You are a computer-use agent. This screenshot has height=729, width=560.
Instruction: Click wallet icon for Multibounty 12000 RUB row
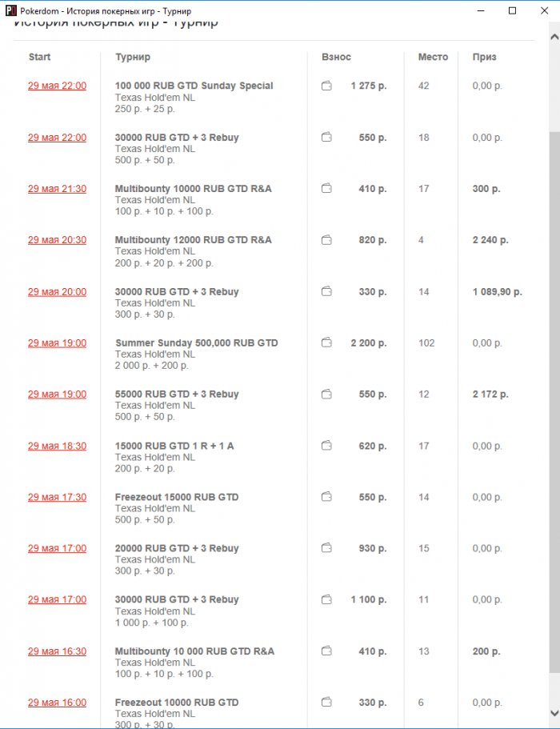(326, 240)
